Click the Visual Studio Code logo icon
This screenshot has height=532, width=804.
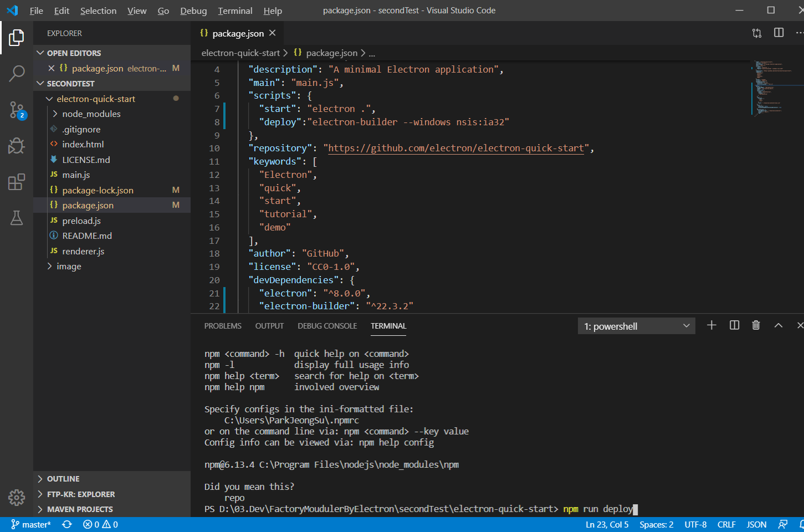click(x=12, y=11)
